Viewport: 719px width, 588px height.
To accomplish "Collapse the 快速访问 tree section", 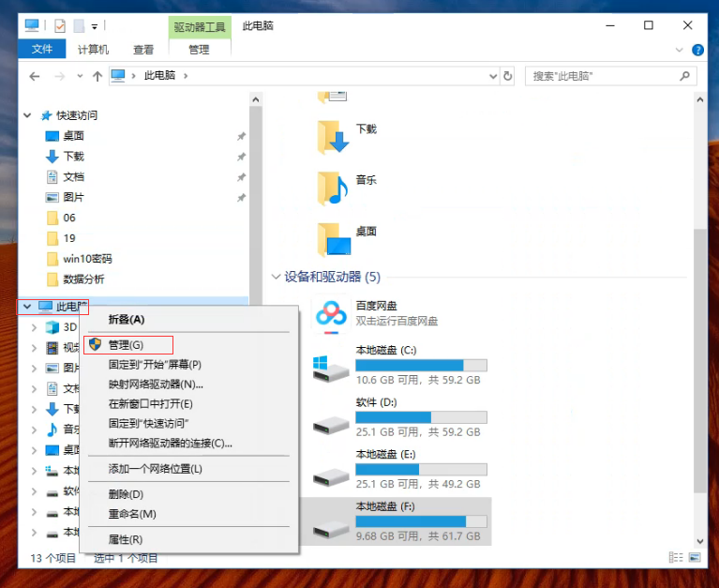I will (x=27, y=115).
